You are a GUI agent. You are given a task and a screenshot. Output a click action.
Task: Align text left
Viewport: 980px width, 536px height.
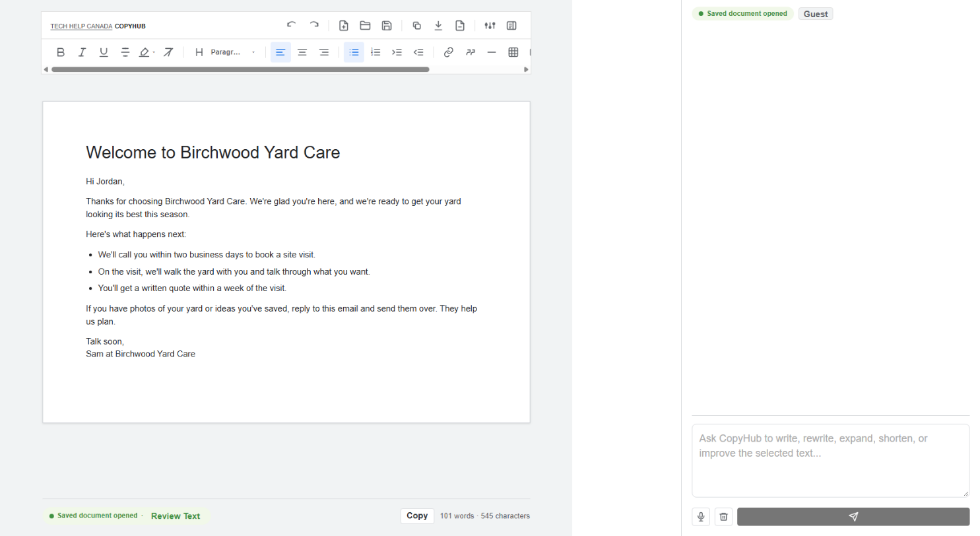[x=280, y=52]
